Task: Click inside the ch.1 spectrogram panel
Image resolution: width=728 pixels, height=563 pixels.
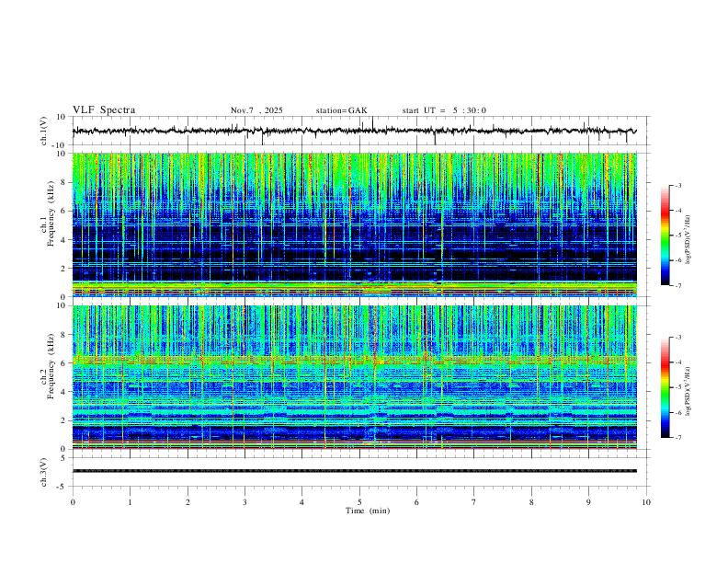Action: tap(354, 224)
